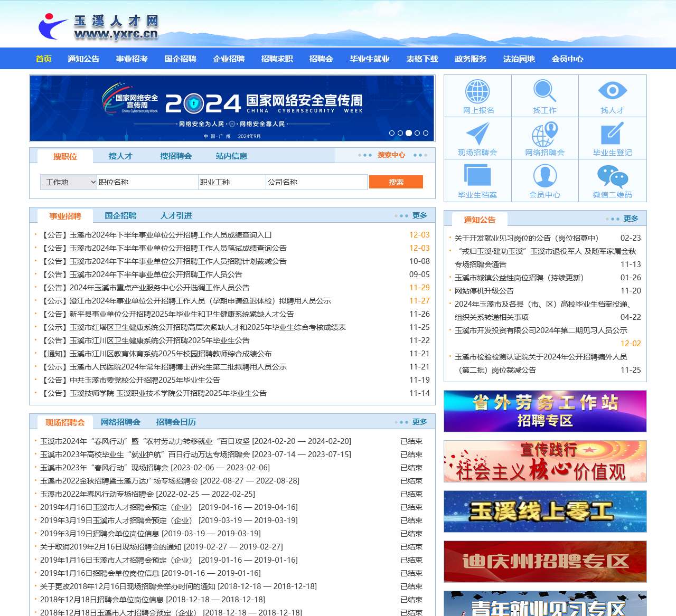Open the 表格下载 navigation menu

point(421,59)
